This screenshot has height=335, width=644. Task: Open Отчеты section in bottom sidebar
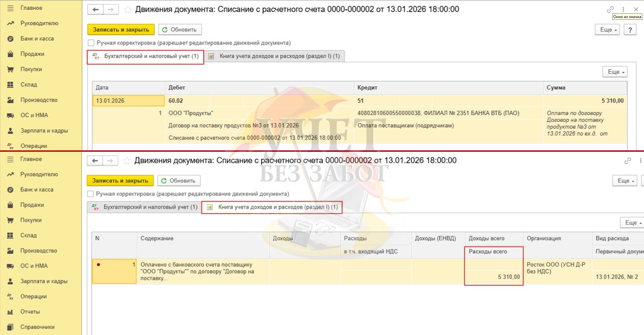[30, 312]
